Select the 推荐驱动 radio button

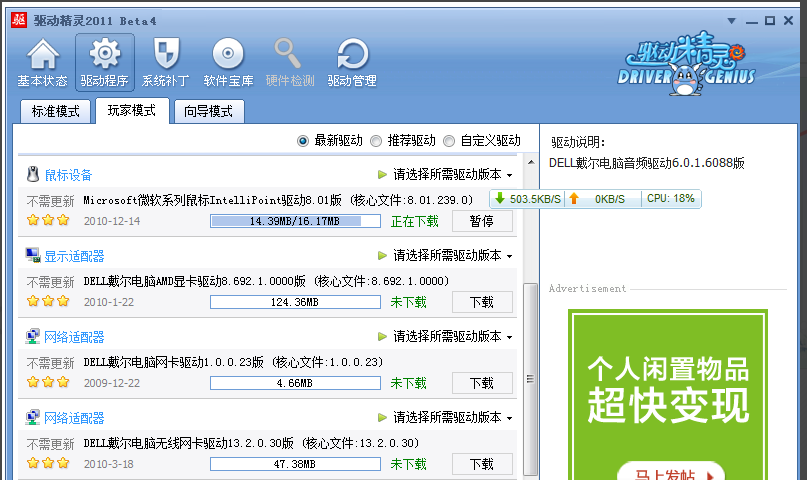pyautogui.click(x=376, y=141)
